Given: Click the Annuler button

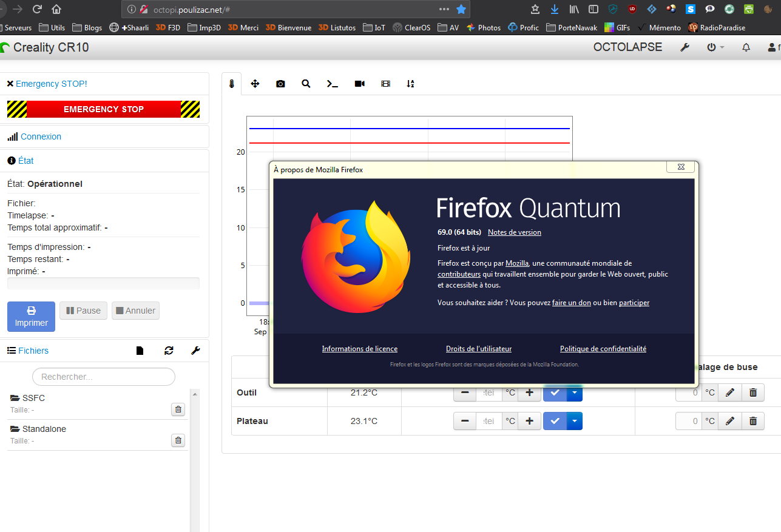Looking at the screenshot, I should tap(135, 311).
